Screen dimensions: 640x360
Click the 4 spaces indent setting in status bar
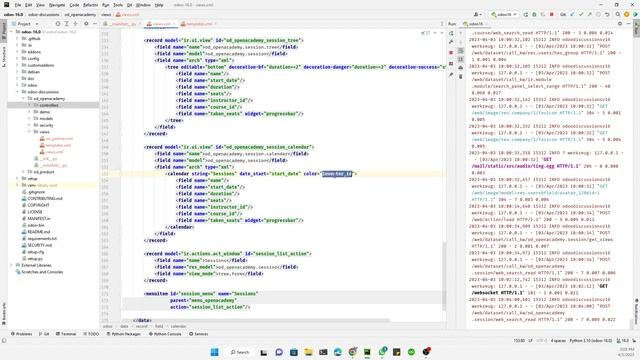click(558, 340)
